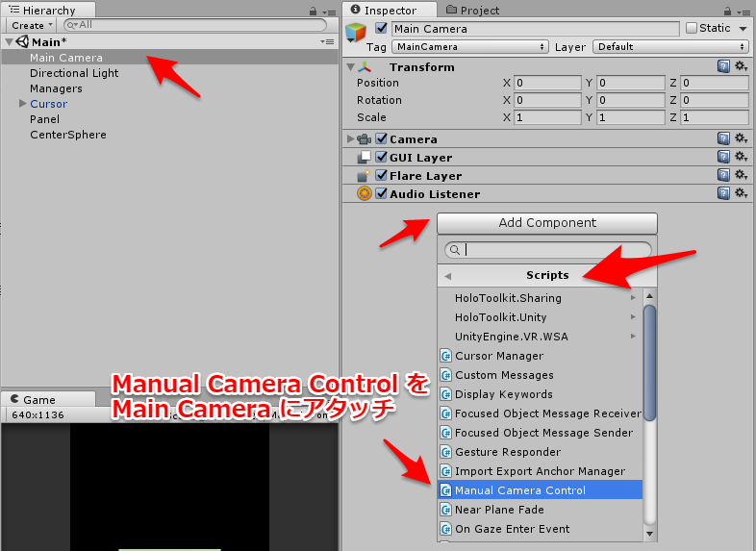The image size is (756, 551).
Task: Toggle the Inspector panel lock icon
Action: (727, 11)
